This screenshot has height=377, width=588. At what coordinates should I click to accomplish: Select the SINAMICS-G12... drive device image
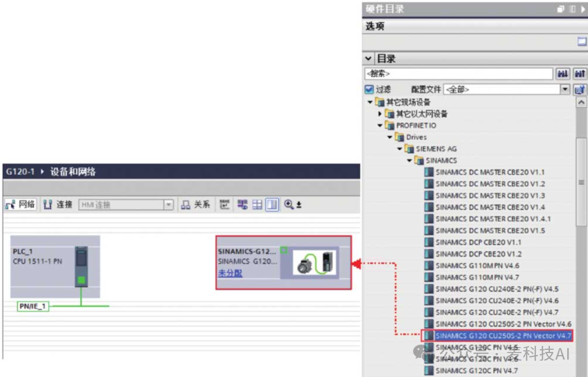[x=314, y=263]
